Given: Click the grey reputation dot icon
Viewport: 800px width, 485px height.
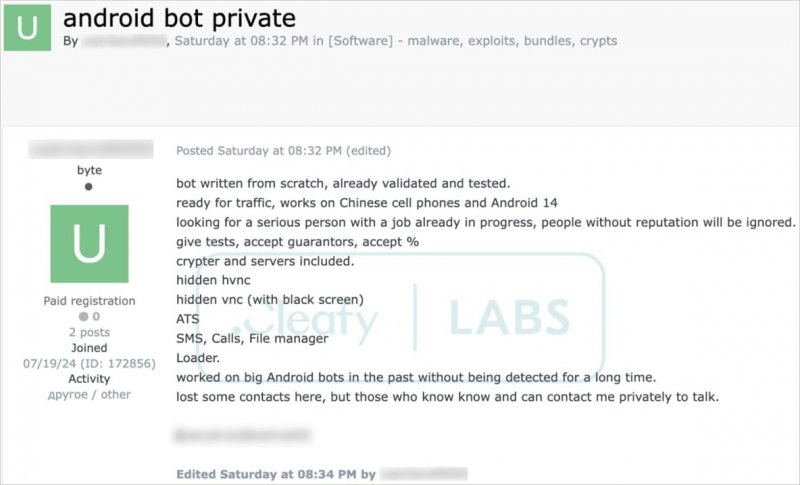Looking at the screenshot, I should tap(84, 317).
